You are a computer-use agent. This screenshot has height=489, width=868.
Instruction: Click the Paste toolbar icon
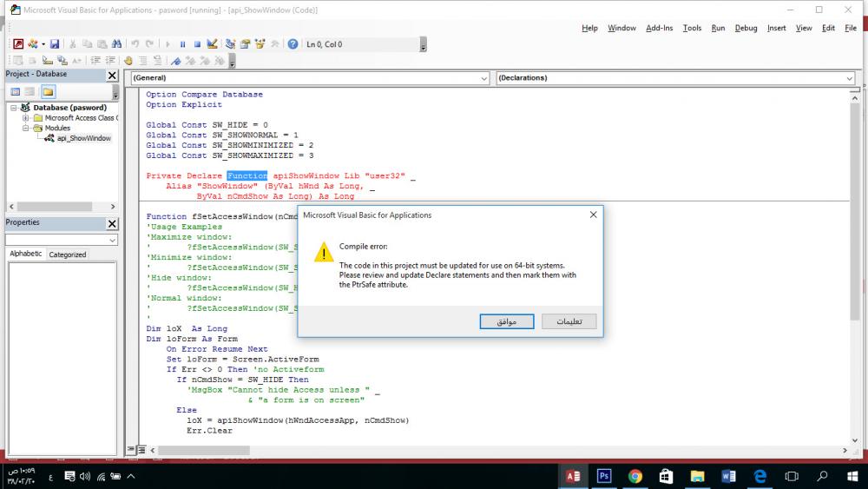[102, 43]
